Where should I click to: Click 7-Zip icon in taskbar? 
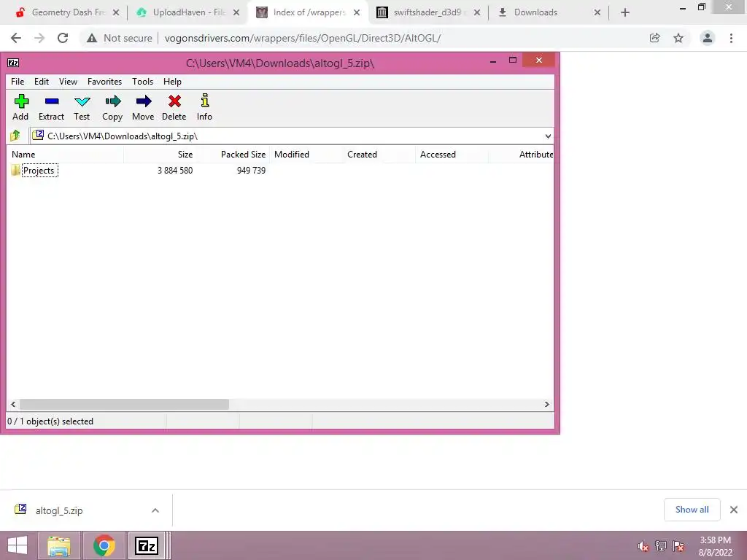point(146,545)
